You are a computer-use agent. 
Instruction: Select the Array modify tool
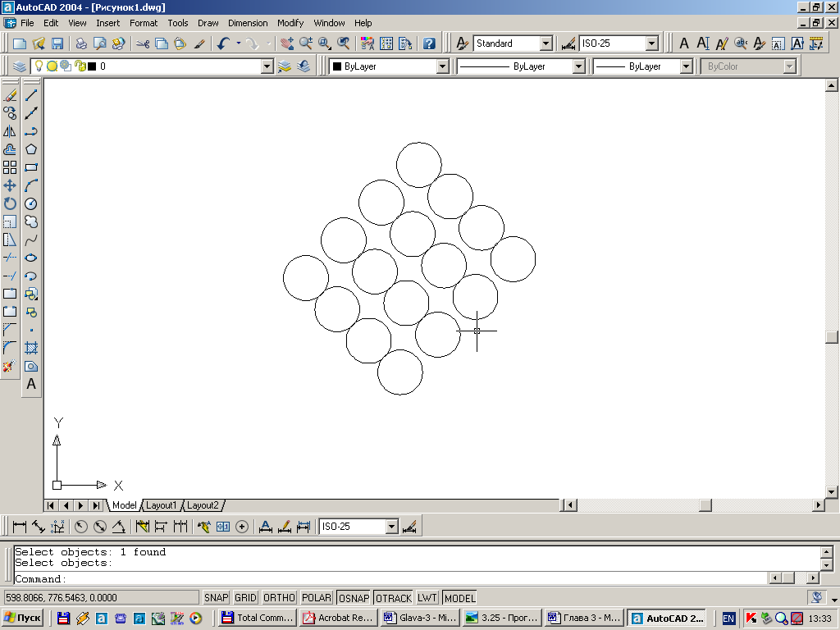tap(10, 167)
